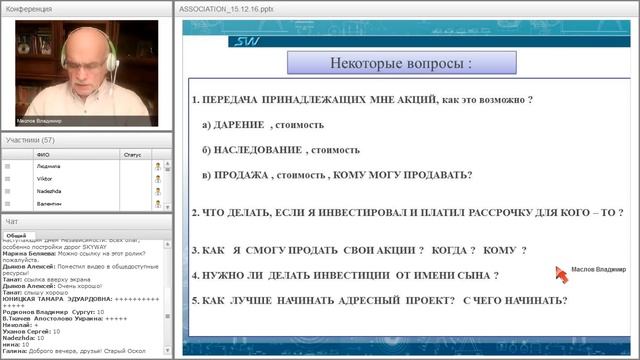
Task: Click the ASSOCIATION_15.12.16.pptx title
Action: [x=226, y=9]
